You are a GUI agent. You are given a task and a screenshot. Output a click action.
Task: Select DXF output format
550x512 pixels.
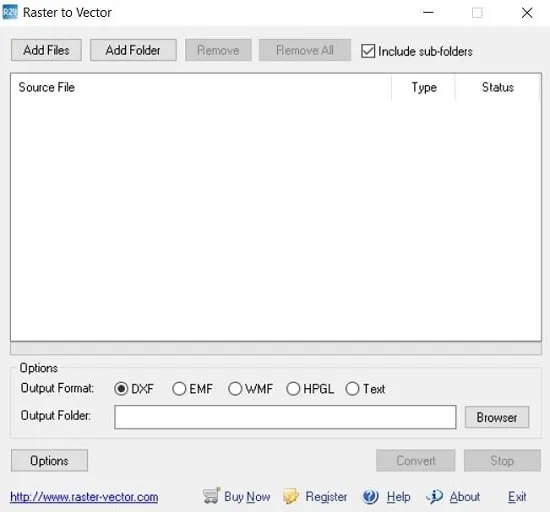pyautogui.click(x=121, y=389)
